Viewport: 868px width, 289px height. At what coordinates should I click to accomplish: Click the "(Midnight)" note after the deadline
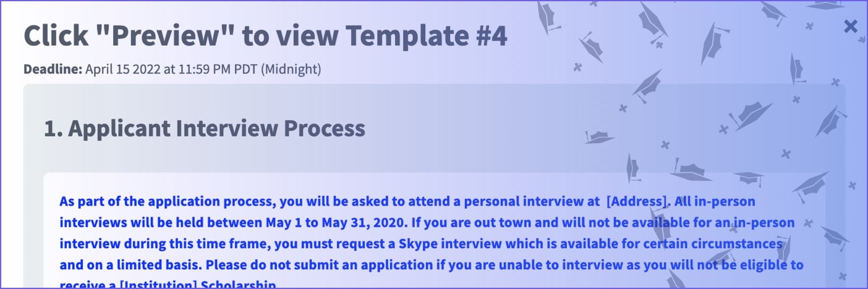pos(291,69)
